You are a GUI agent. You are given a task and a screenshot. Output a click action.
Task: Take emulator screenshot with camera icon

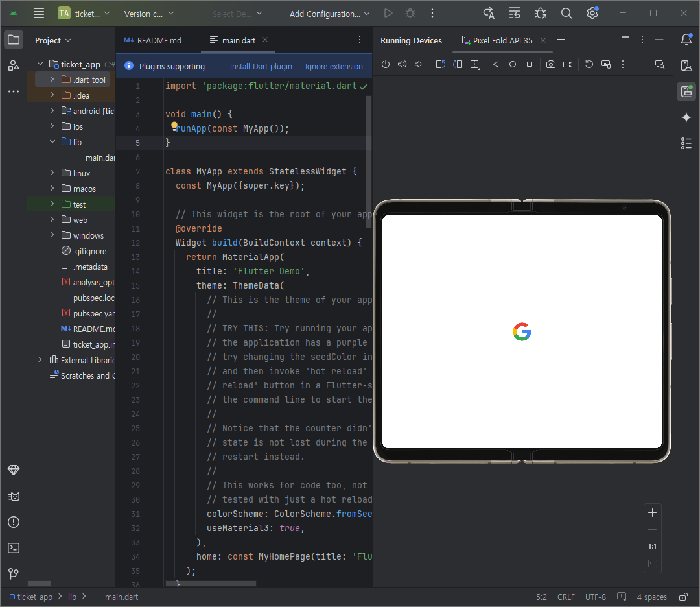pyautogui.click(x=551, y=64)
